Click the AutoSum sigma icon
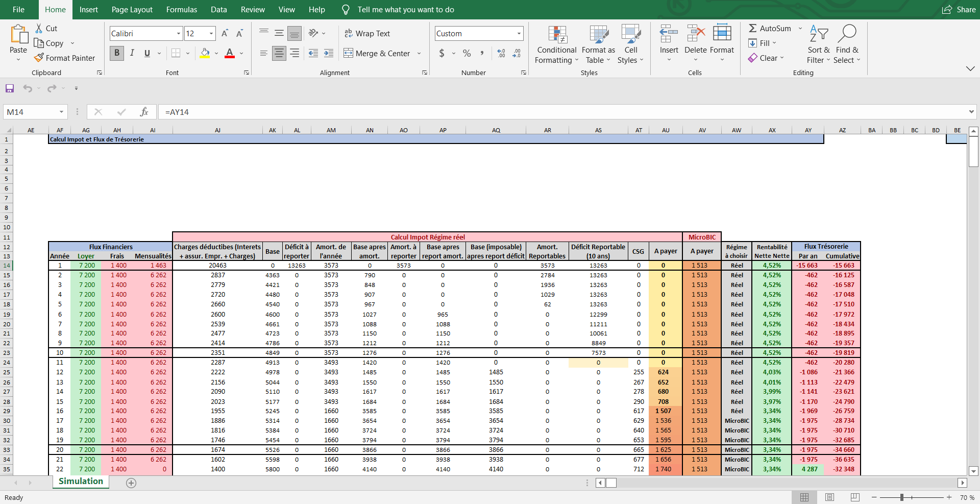 coord(753,29)
